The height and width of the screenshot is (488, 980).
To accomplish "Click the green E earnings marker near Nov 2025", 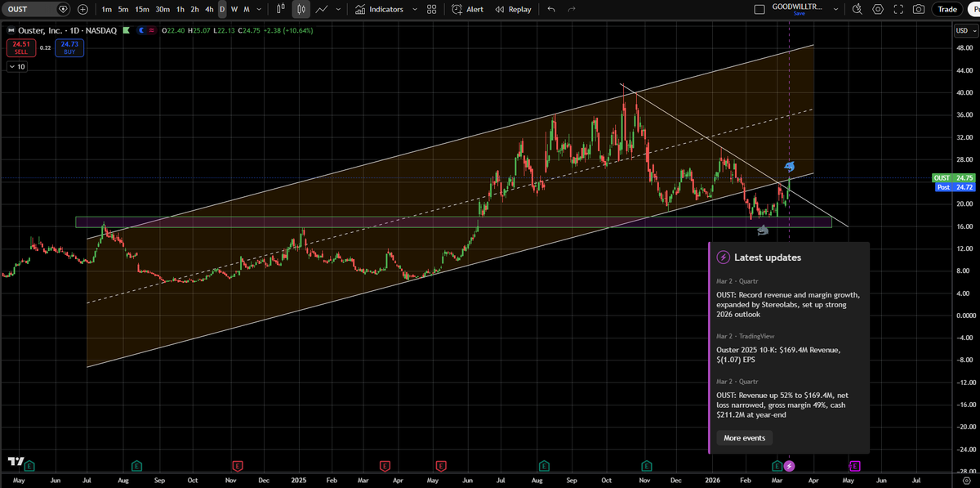I will tap(648, 466).
